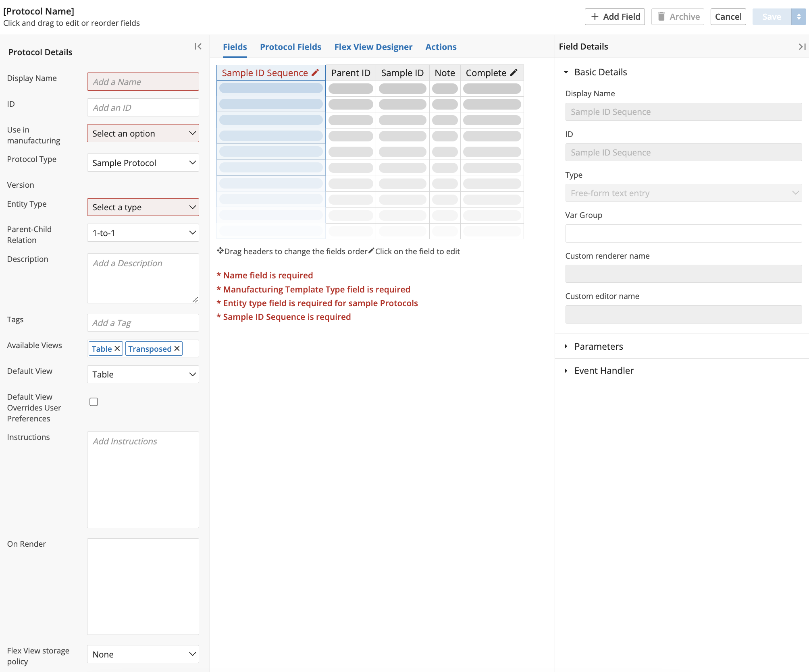Toggle the Default View Overrides User Preferences checkbox
This screenshot has height=672, width=809.
pos(94,401)
